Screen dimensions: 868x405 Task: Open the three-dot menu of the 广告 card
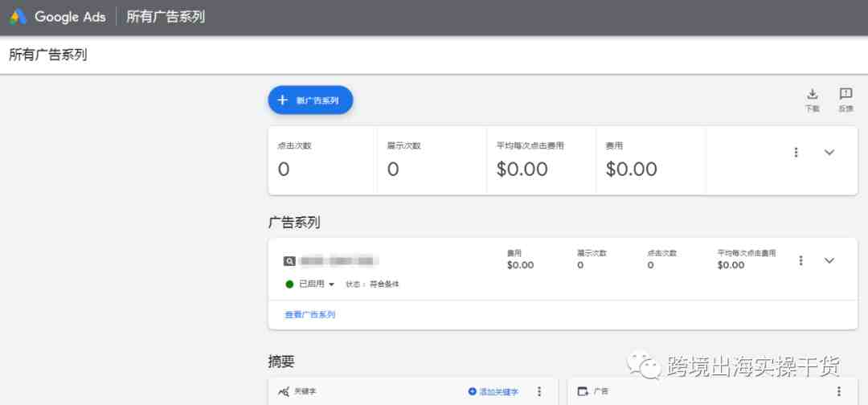coord(838,391)
